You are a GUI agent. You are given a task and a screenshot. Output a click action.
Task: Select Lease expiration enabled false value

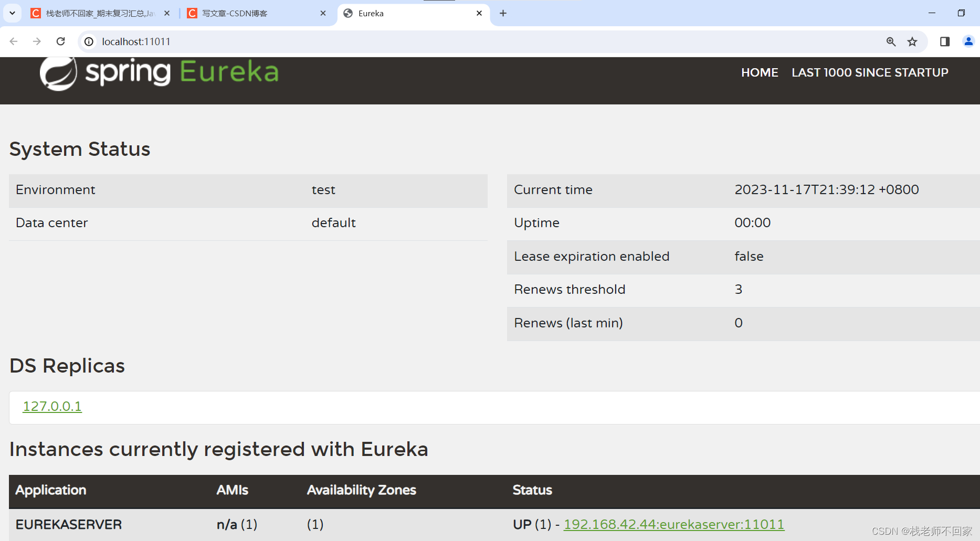pos(749,256)
